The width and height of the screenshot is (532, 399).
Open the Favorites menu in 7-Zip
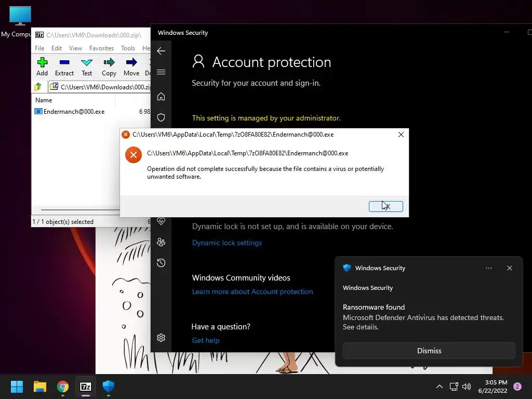pyautogui.click(x=101, y=48)
